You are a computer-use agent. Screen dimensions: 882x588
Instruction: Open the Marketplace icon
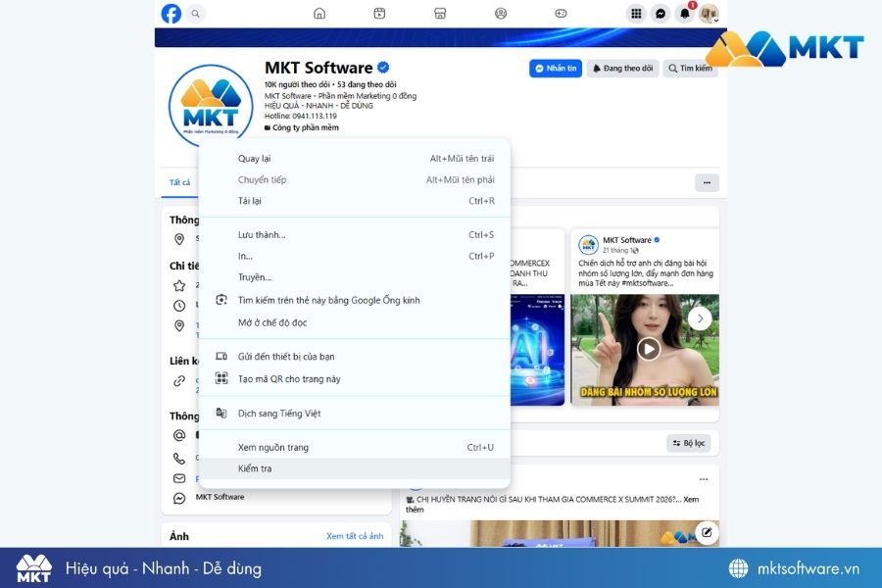point(440,14)
